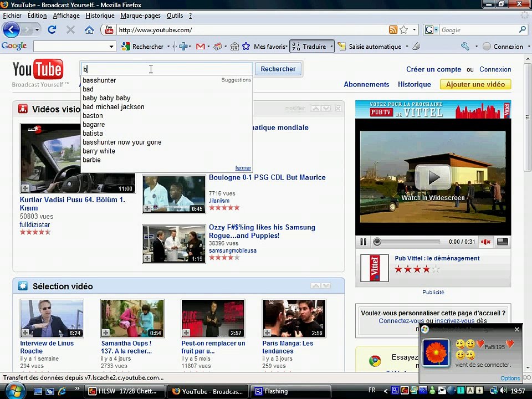This screenshot has width=532, height=399.
Task: Click the highlighter pen icon in Google toolbar
Action: 416,47
